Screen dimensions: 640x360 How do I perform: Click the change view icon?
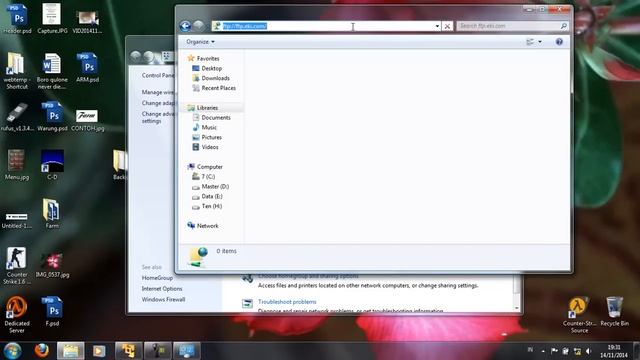pos(530,42)
